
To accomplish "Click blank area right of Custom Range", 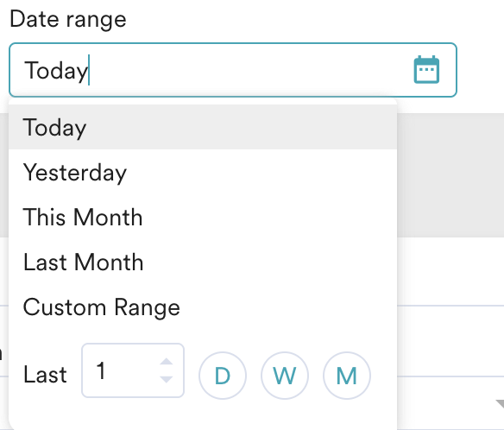I will pos(287,307).
